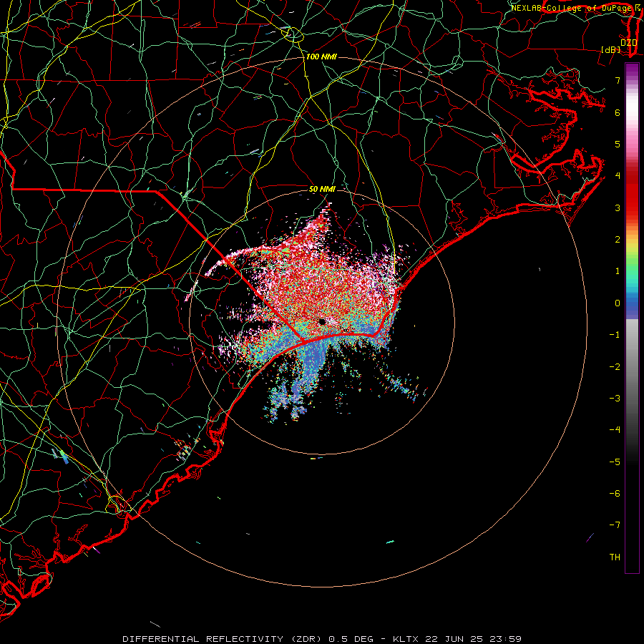
Task: Click the 0 dB value on color scale
Action: [x=618, y=303]
